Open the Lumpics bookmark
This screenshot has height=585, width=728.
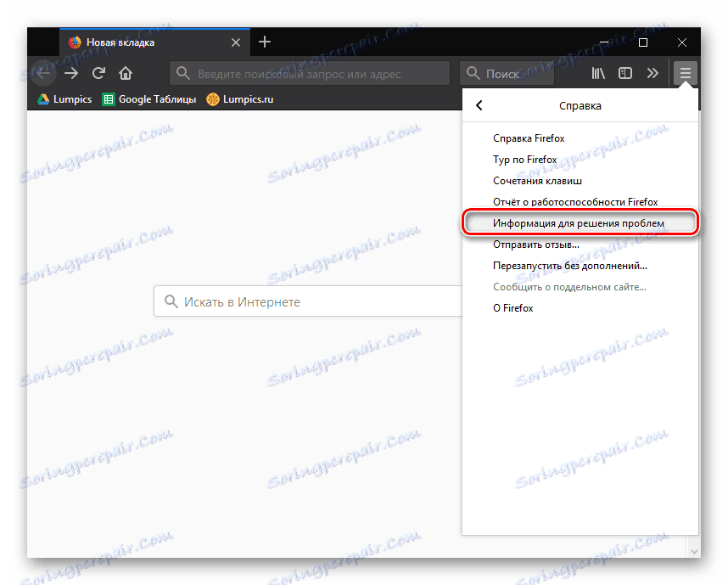64,99
